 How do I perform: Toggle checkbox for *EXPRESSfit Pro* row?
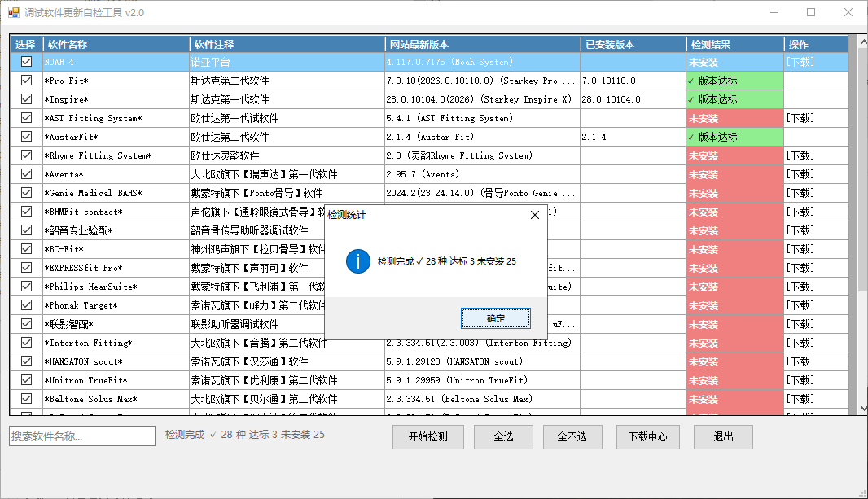pos(26,268)
